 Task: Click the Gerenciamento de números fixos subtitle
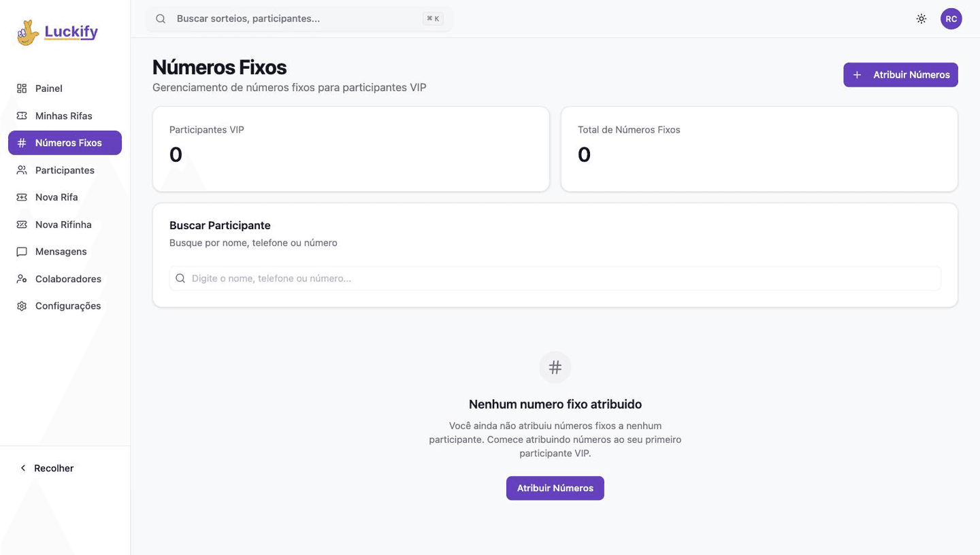click(x=289, y=88)
